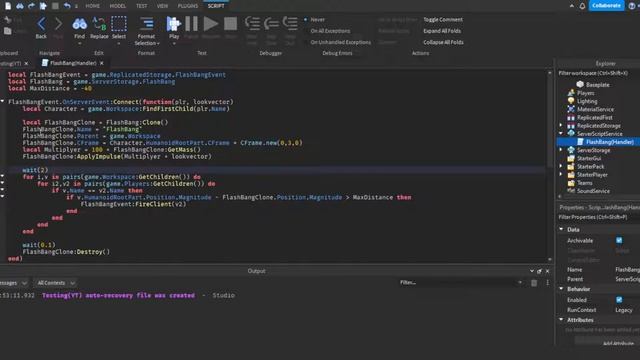
Task: Click the Select tool icon
Action: click(x=119, y=24)
